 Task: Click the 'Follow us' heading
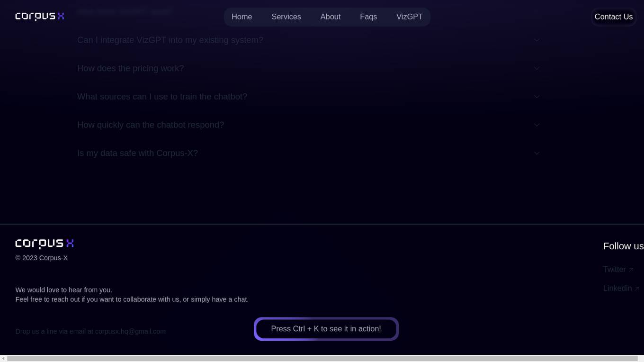623,246
